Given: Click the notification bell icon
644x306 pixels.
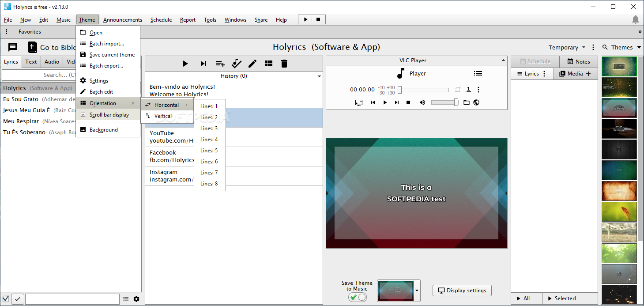Looking at the screenshot, I should pos(636,19).
